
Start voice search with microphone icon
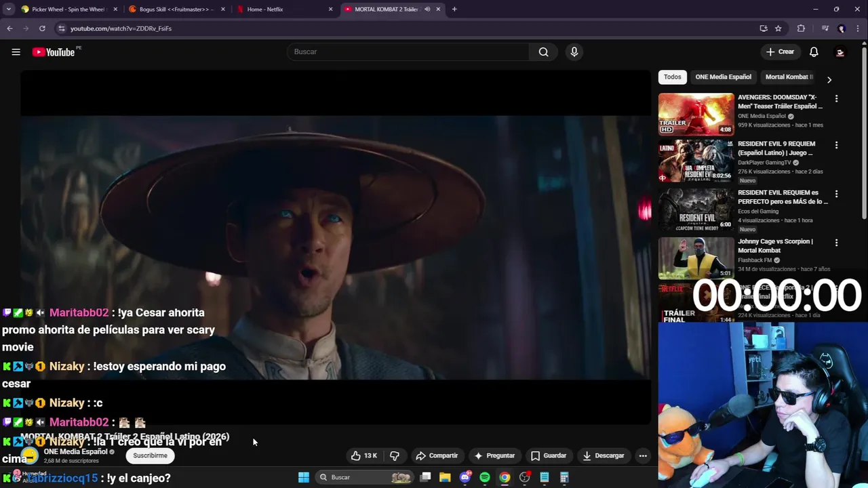coord(574,52)
